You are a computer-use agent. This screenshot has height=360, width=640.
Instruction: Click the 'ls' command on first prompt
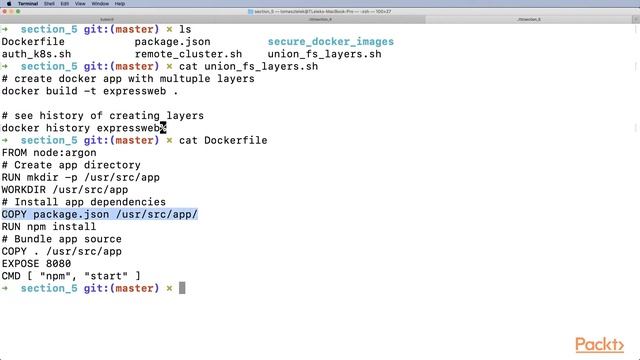coord(185,29)
